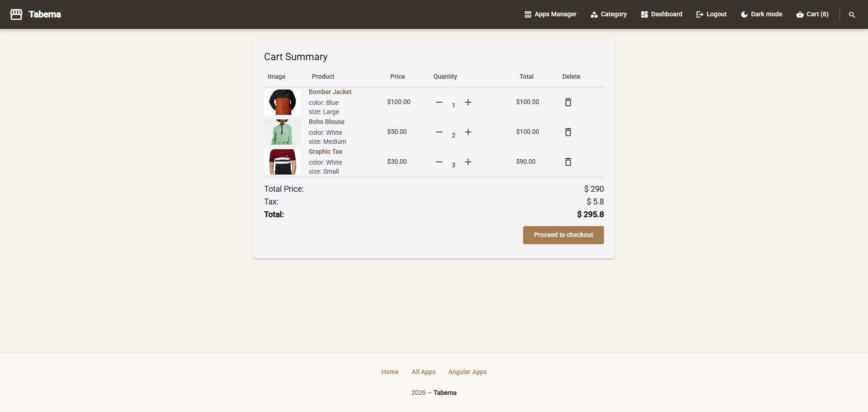The width and height of the screenshot is (868, 412).
Task: Increase Boho Blouse quantity with plus
Action: (x=468, y=132)
